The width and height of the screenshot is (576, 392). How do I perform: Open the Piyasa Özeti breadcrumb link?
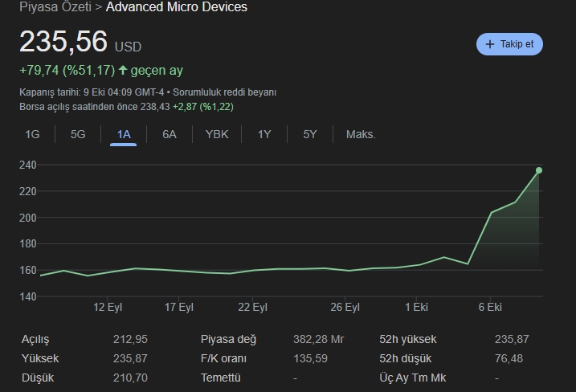point(55,6)
